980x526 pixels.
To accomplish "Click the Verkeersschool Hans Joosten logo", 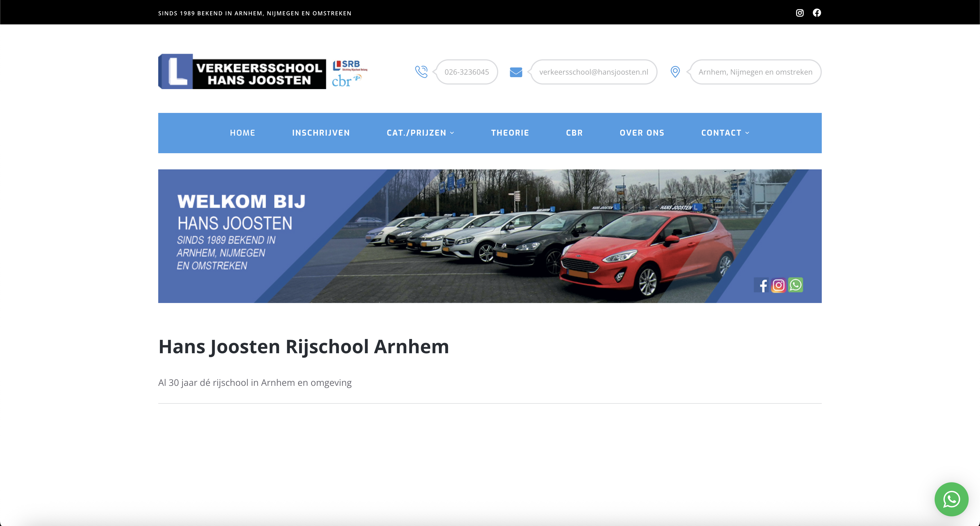I will click(x=242, y=71).
